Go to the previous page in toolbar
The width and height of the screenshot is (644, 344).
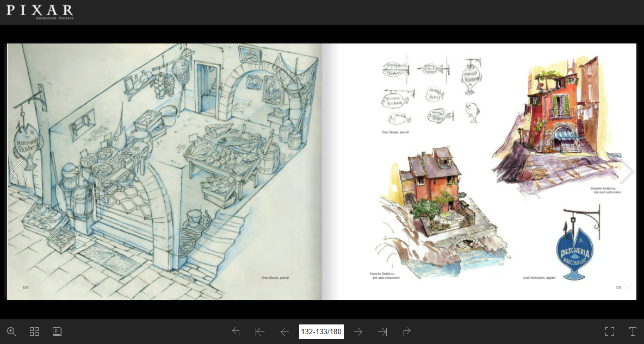[x=284, y=332]
